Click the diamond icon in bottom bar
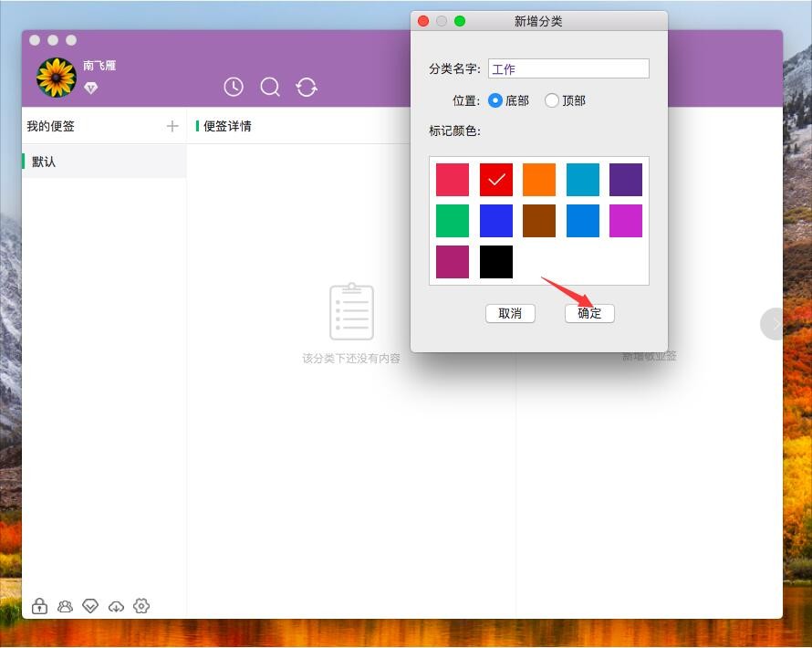 90,606
